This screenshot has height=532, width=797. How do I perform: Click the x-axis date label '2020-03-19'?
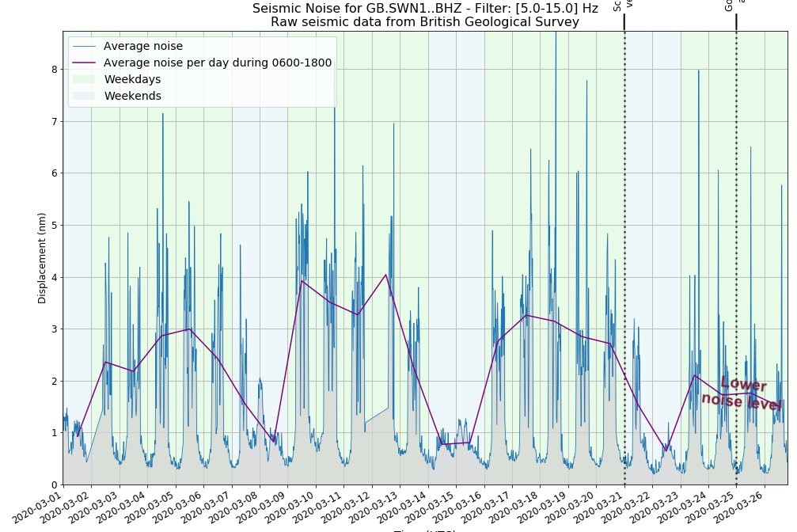544,507
